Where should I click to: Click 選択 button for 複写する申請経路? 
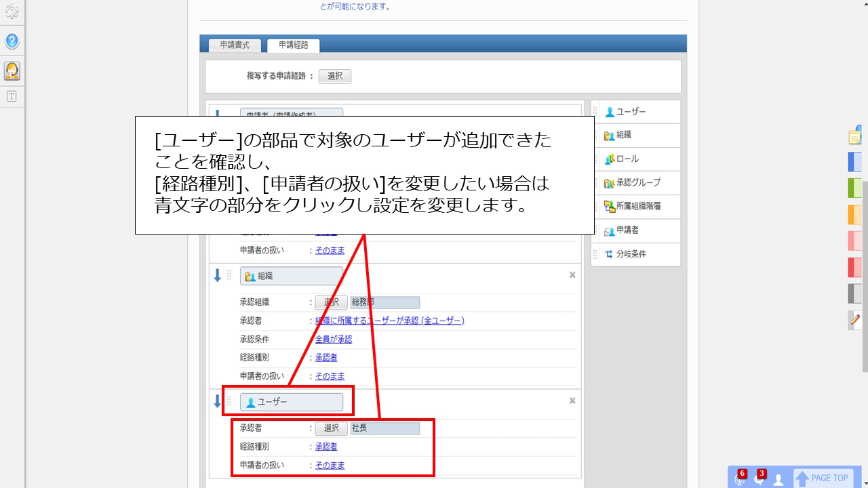[335, 76]
